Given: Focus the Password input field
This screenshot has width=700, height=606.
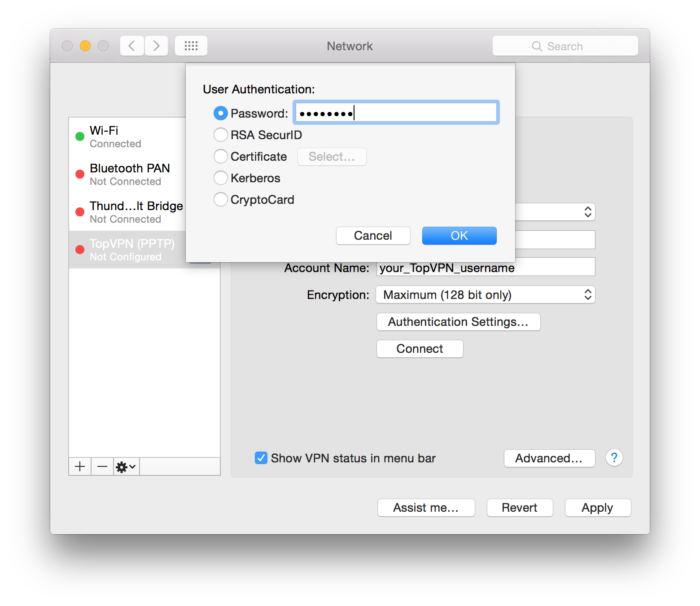Looking at the screenshot, I should click(x=396, y=112).
